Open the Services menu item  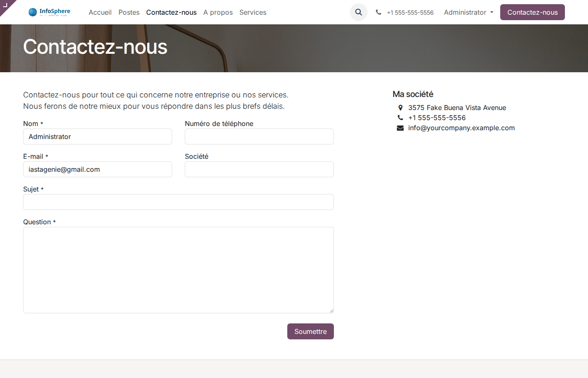coord(253,12)
